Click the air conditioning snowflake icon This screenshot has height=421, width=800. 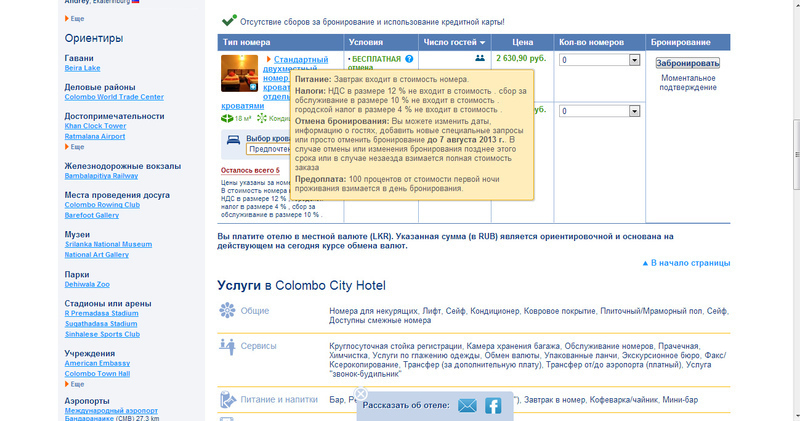pyautogui.click(x=262, y=118)
